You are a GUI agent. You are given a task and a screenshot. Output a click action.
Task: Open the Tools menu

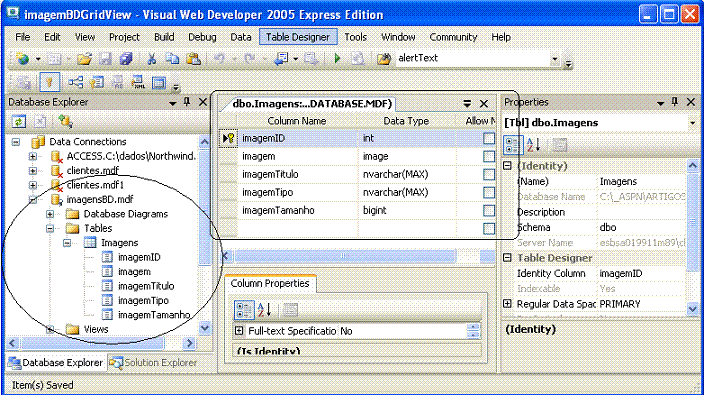click(x=356, y=37)
